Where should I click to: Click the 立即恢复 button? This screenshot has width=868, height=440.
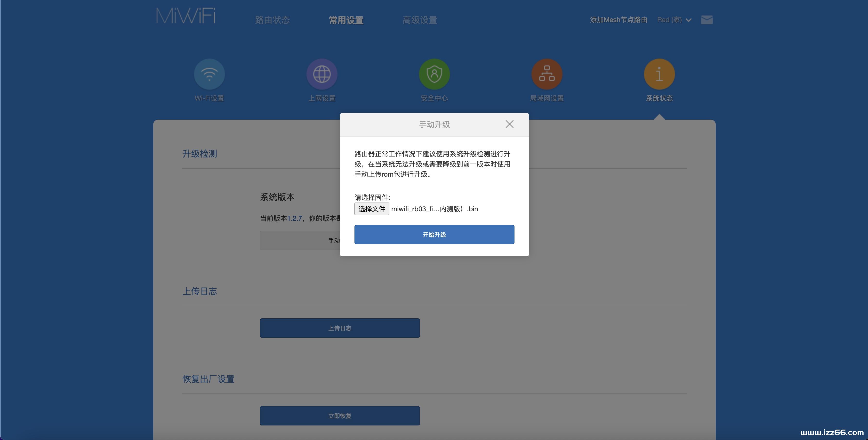[x=340, y=416]
